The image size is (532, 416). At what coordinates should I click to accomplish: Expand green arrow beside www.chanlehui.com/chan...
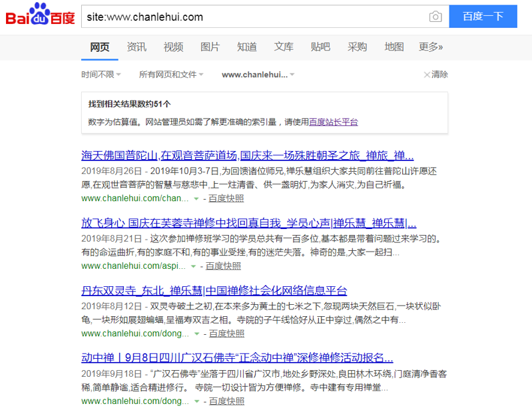click(x=196, y=199)
